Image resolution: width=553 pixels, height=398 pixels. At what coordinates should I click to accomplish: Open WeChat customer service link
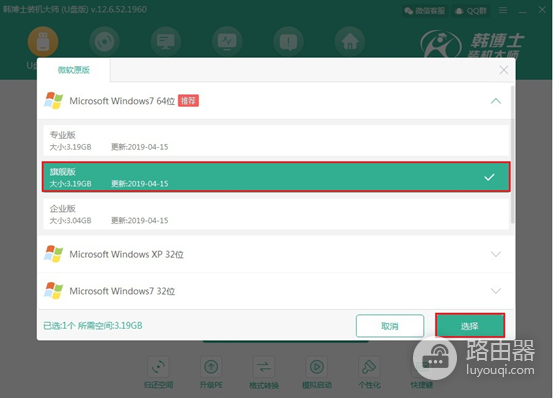pyautogui.click(x=425, y=11)
